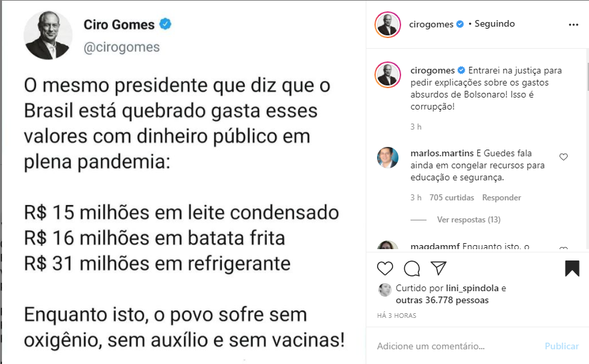Open lini_spindola profile link
Screen dimensions: 589x364
pos(472,289)
